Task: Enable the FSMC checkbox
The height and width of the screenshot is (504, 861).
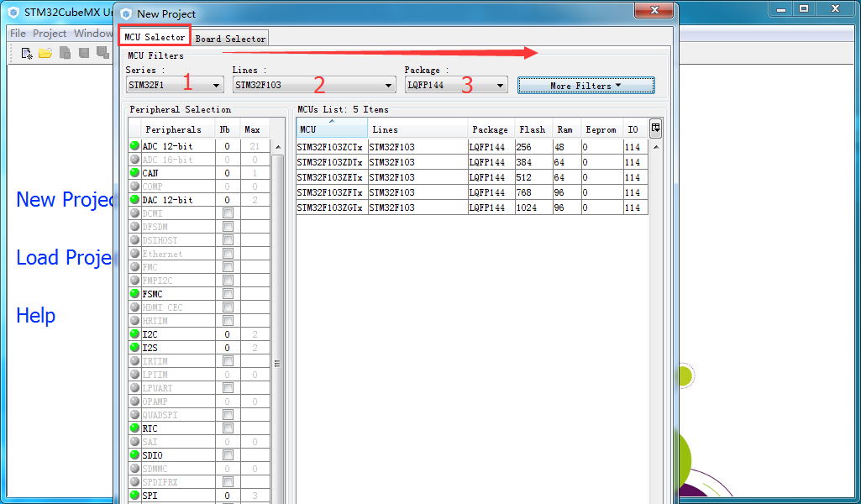Action: click(x=228, y=294)
